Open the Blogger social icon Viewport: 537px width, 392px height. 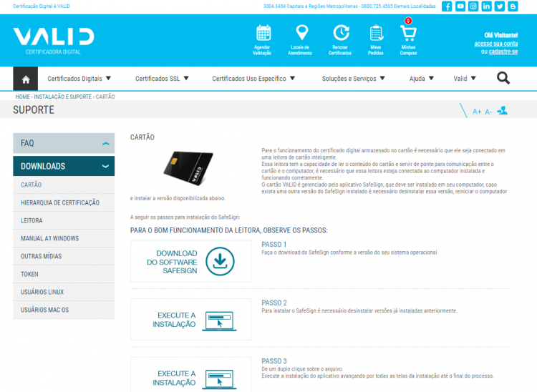pos(513,6)
